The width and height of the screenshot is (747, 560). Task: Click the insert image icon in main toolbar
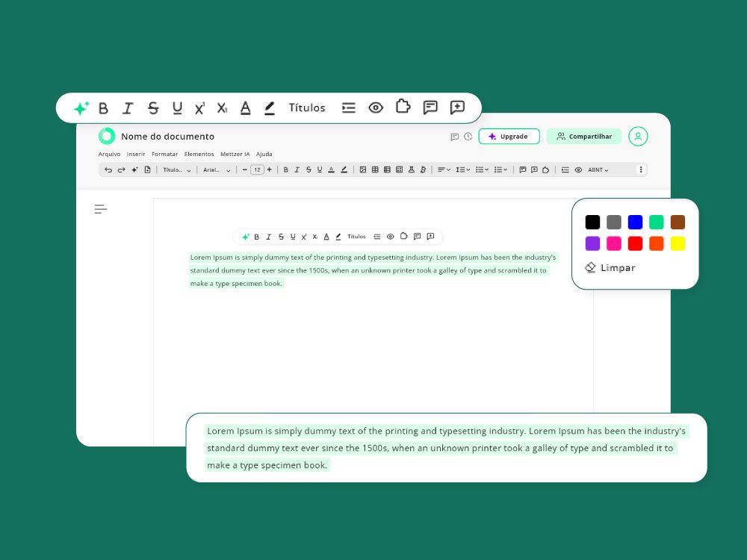pos(363,170)
